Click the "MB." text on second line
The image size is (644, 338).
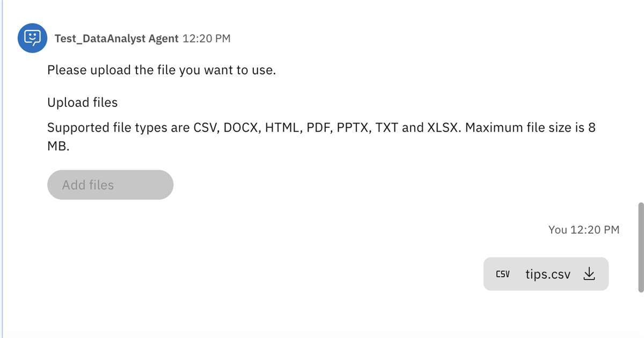[x=58, y=146]
